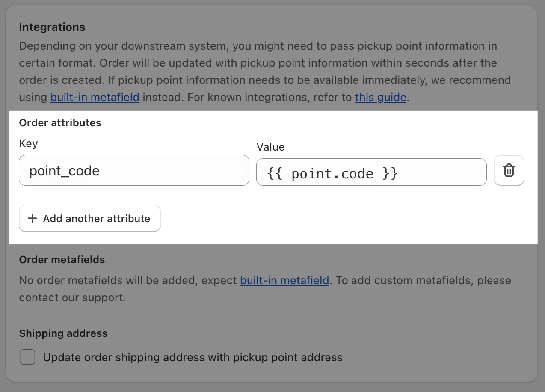Screen dimensions: 545x392
Task: Click the plus icon beside Add another attribute
Action: 32,219
